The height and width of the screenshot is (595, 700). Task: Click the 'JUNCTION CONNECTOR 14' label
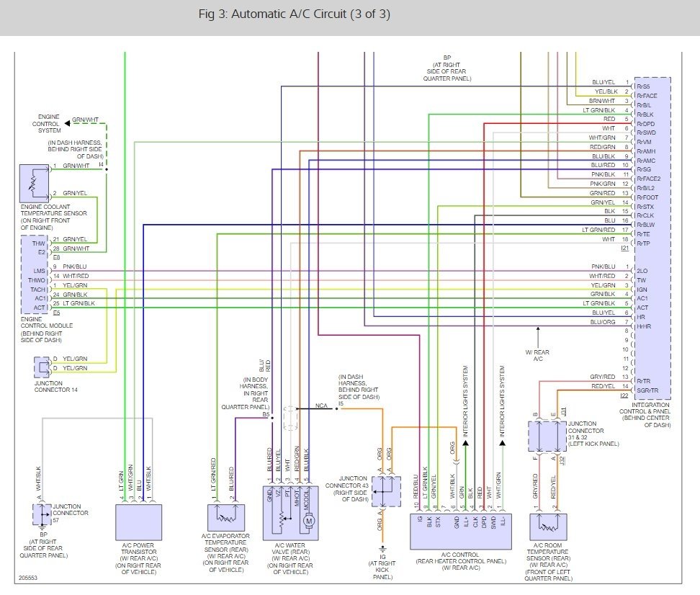tap(55, 387)
